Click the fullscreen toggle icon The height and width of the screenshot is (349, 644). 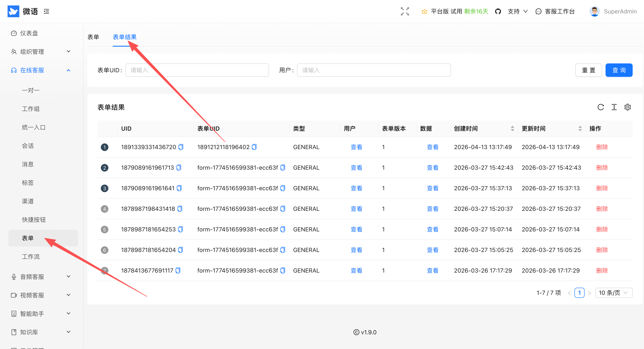pos(405,12)
